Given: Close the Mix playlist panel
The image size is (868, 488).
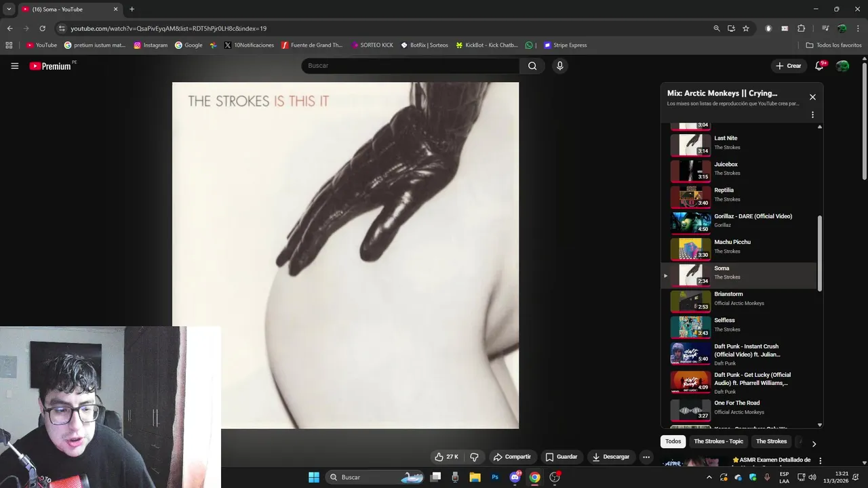Looking at the screenshot, I should click(812, 97).
